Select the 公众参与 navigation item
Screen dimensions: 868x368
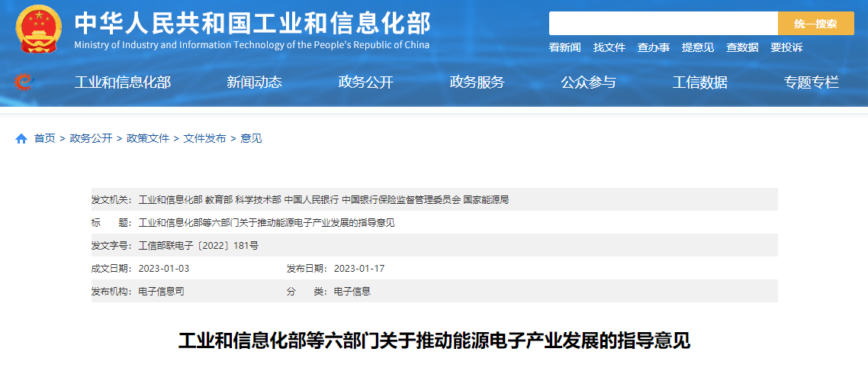pyautogui.click(x=588, y=82)
